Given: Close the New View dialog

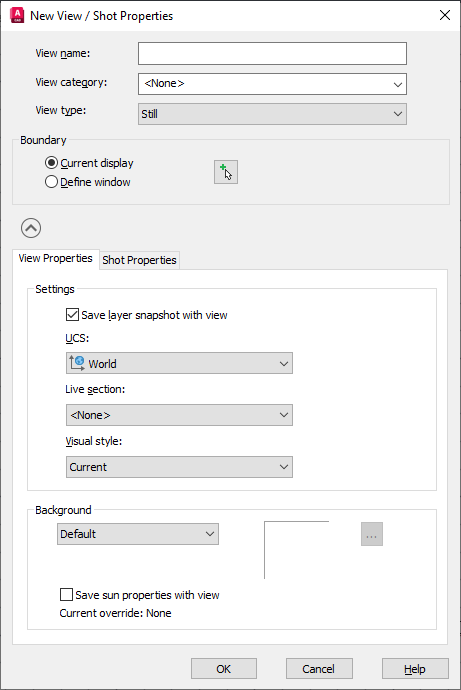Looking at the screenshot, I should [x=445, y=15].
